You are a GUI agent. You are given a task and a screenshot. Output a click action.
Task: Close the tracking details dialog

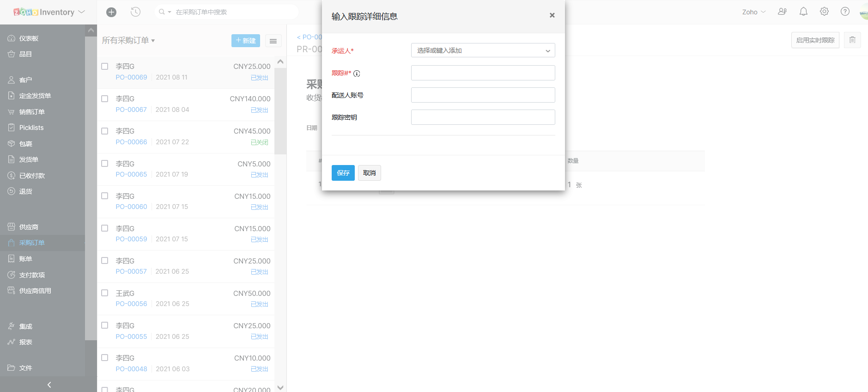552,15
